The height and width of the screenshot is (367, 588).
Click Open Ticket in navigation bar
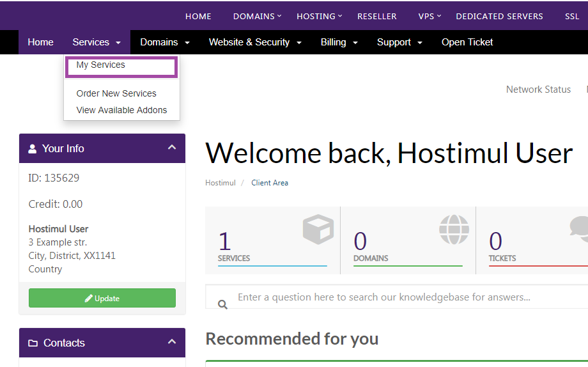467,42
